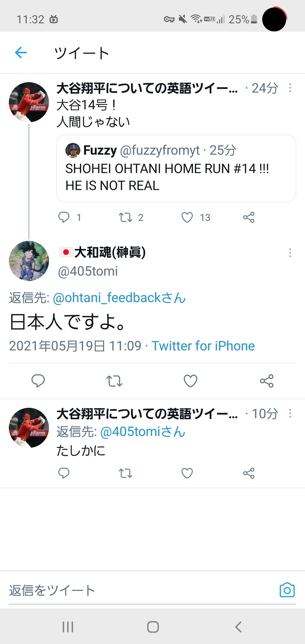305x644 pixels.
Task: Share the 日本人ですよ tweet
Action: [x=267, y=381]
